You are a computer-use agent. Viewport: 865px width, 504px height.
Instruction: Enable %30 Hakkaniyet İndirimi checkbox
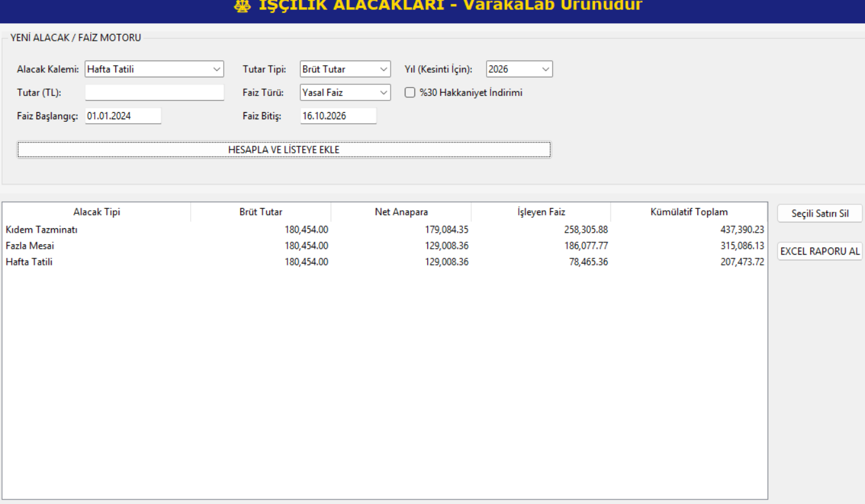tap(410, 92)
